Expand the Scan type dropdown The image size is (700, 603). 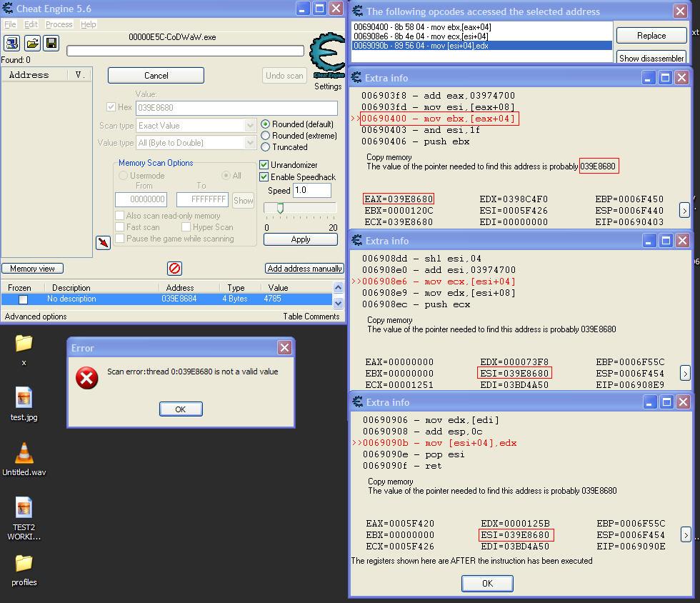(x=250, y=126)
